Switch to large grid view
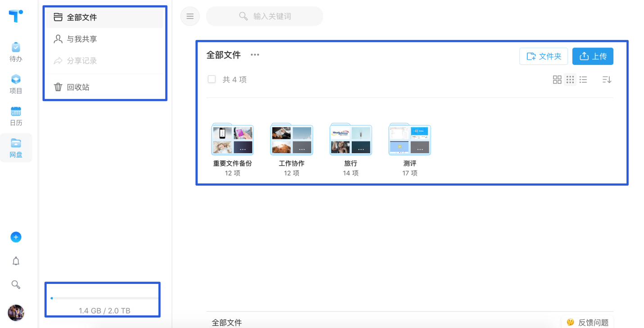This screenshot has width=644, height=328. (557, 80)
